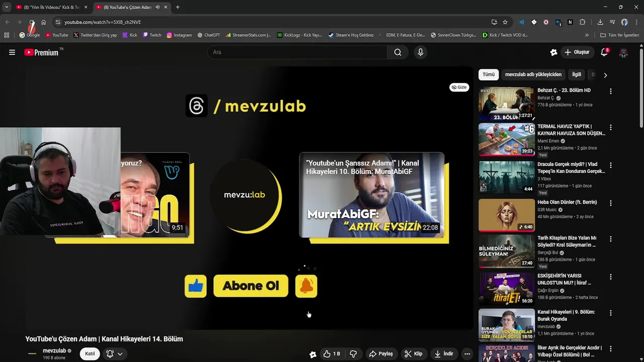Open options for Tarih Kitapları video
Screen dimensions: 644x362
click(x=611, y=239)
